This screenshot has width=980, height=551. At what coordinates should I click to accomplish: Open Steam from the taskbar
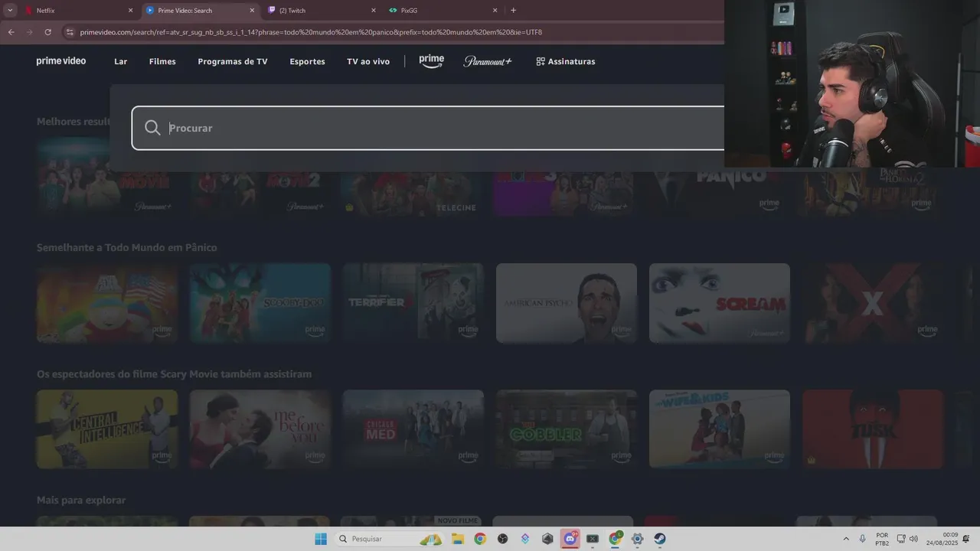point(660,539)
